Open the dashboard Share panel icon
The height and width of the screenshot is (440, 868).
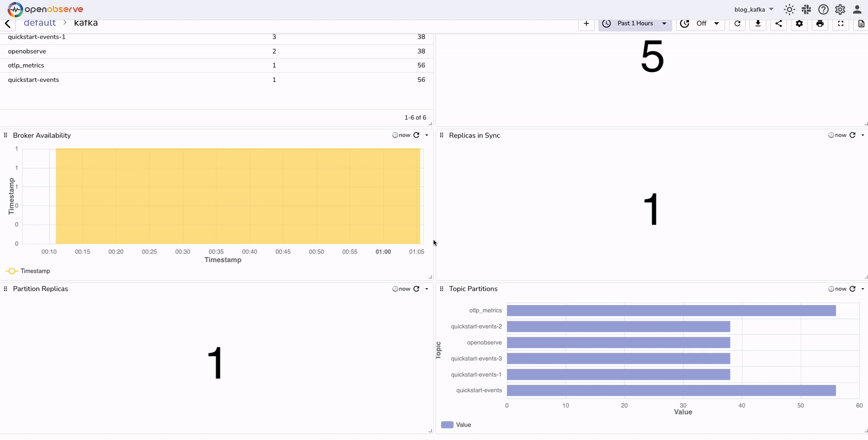click(778, 24)
